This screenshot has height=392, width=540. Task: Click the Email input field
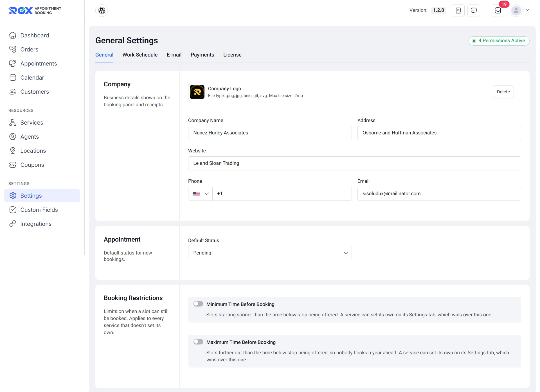[x=439, y=194]
